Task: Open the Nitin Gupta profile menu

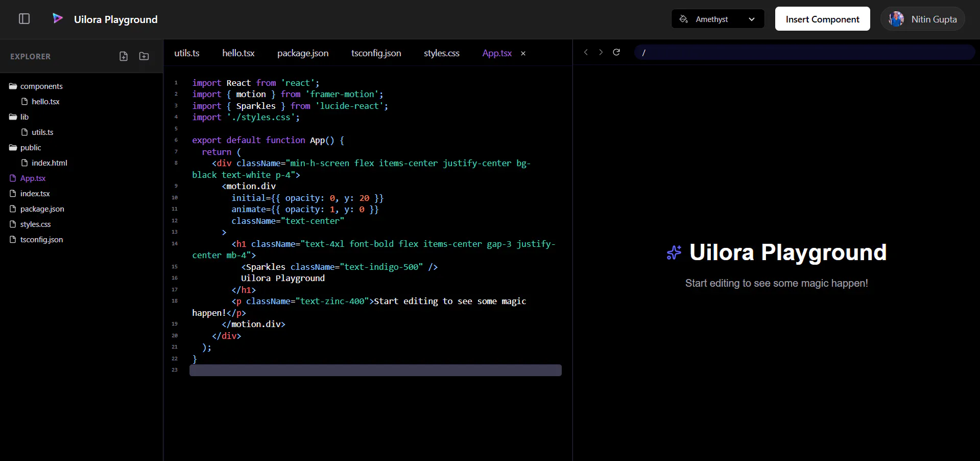Action: pos(922,19)
